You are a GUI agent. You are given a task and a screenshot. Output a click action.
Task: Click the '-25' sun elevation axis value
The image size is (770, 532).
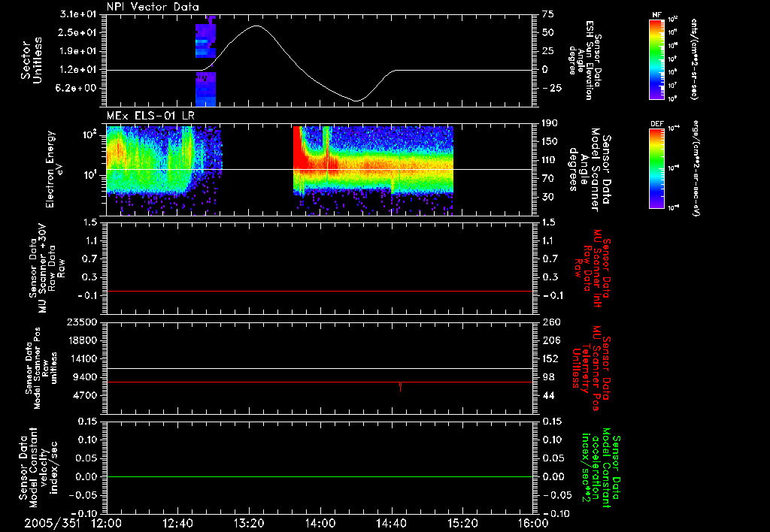pyautogui.click(x=551, y=89)
